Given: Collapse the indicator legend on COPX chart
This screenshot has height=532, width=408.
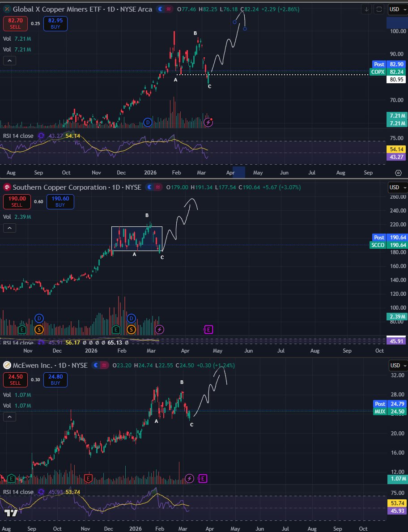Looking at the screenshot, I should click(x=9, y=61).
